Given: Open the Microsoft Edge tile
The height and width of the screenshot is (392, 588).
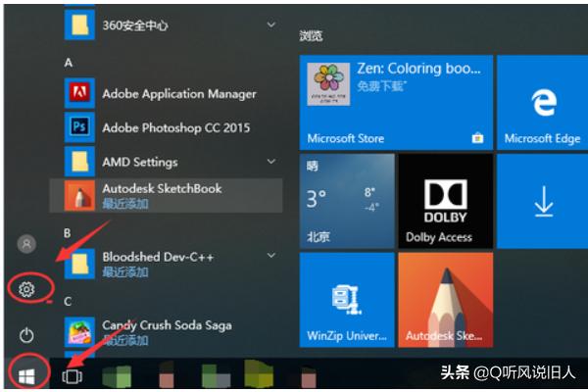Looking at the screenshot, I should [542, 102].
